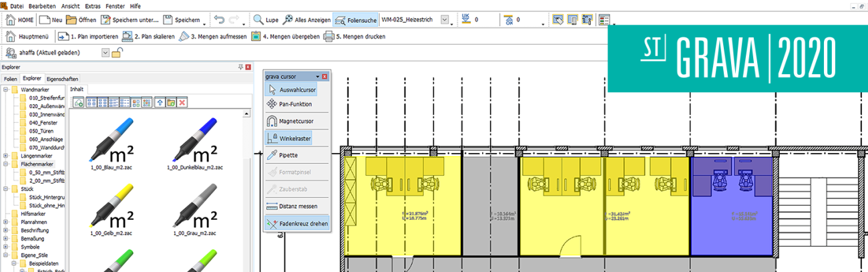This screenshot has width=868, height=272.
Task: Select the Bemaßung tree item
Action: tap(27, 239)
